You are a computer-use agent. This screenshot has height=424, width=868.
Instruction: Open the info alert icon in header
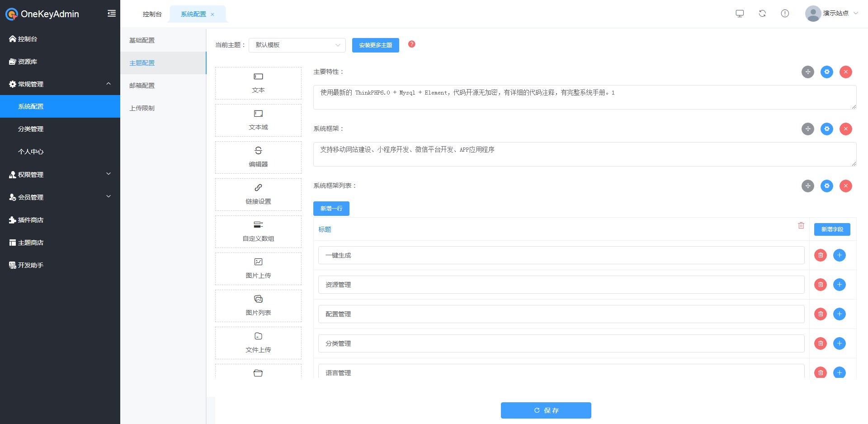click(785, 14)
